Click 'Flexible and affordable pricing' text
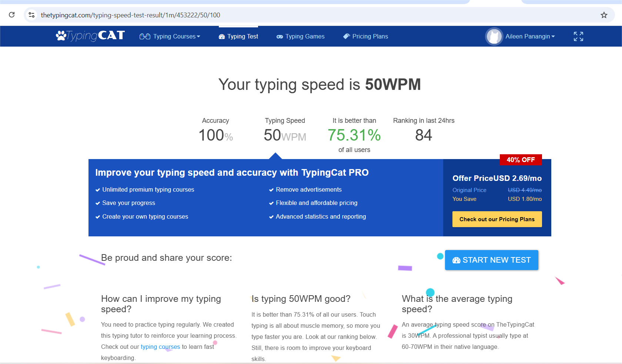 [x=317, y=203]
